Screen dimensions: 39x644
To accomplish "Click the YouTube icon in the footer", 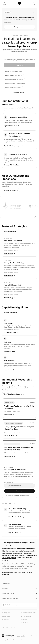I will coord(15,627).
